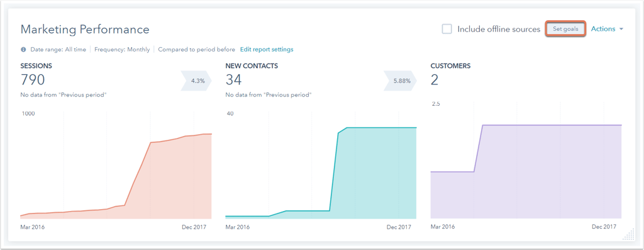Click the Customers area chart
The image size is (644, 250).
[526, 161]
